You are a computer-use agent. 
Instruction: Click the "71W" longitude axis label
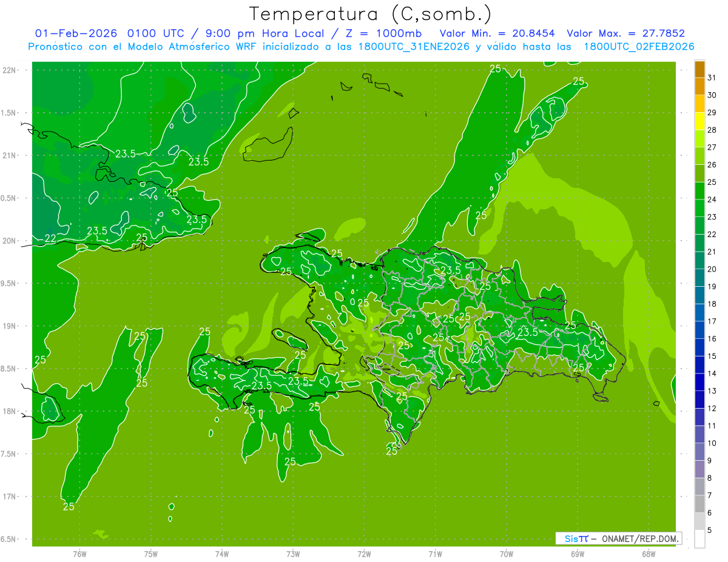(435, 554)
